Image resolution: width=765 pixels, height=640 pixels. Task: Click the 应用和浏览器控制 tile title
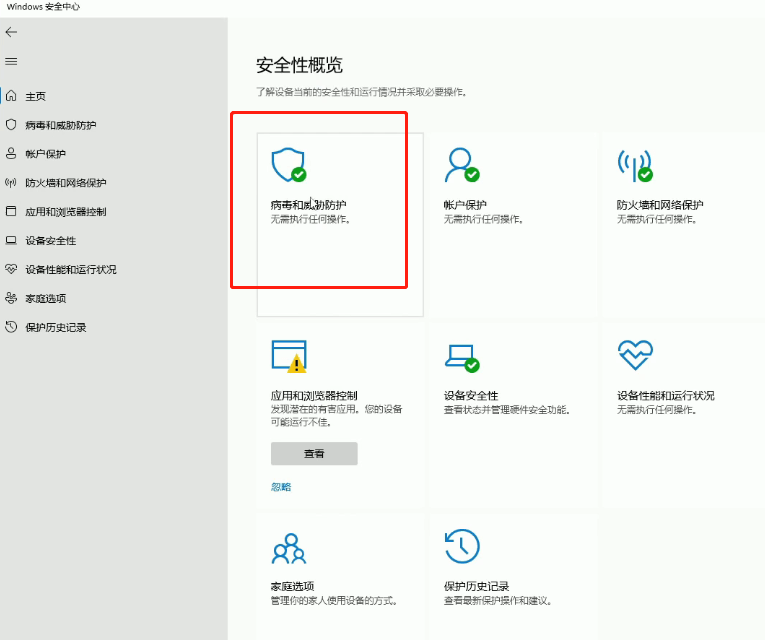tap(314, 396)
